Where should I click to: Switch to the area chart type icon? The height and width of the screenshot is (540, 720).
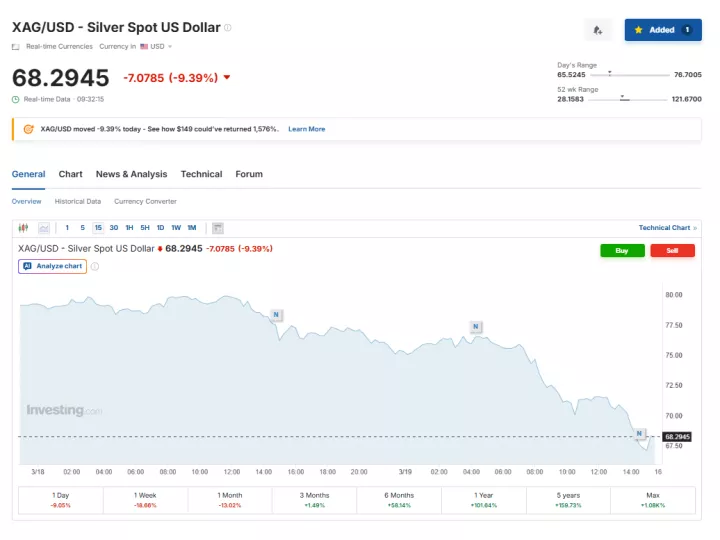click(44, 228)
